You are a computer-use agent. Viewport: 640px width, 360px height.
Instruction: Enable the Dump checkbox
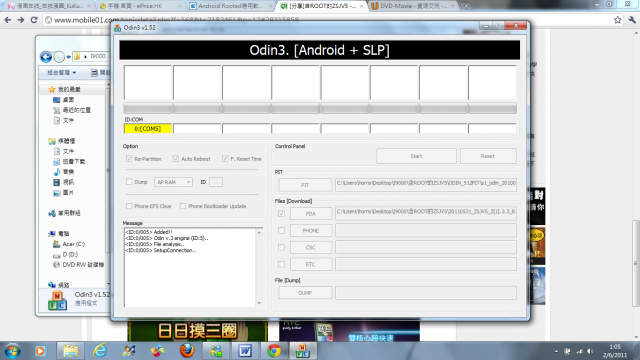(129, 182)
